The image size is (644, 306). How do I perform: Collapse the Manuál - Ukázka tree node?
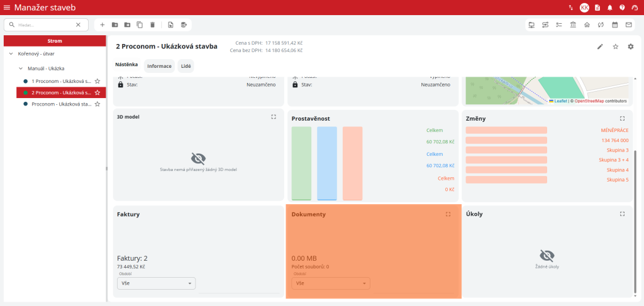click(21, 68)
